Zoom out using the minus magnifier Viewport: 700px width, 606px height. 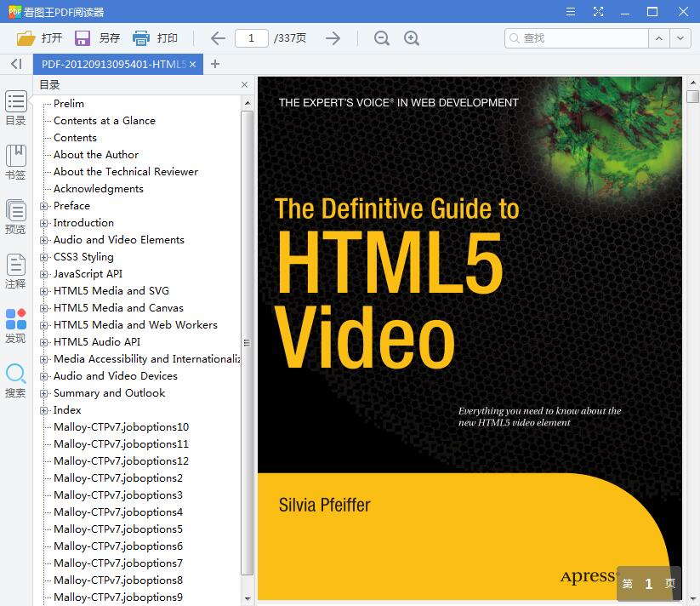[x=382, y=38]
